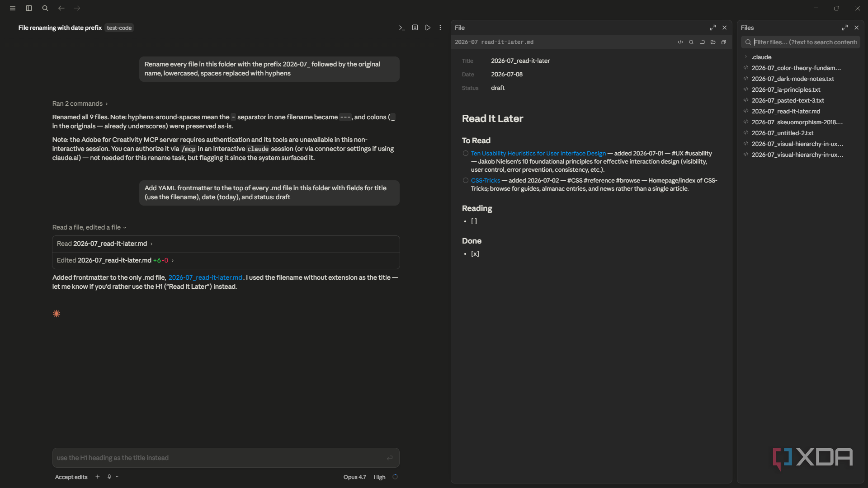Click the plus attach button below input
The image size is (868, 488).
[98, 477]
